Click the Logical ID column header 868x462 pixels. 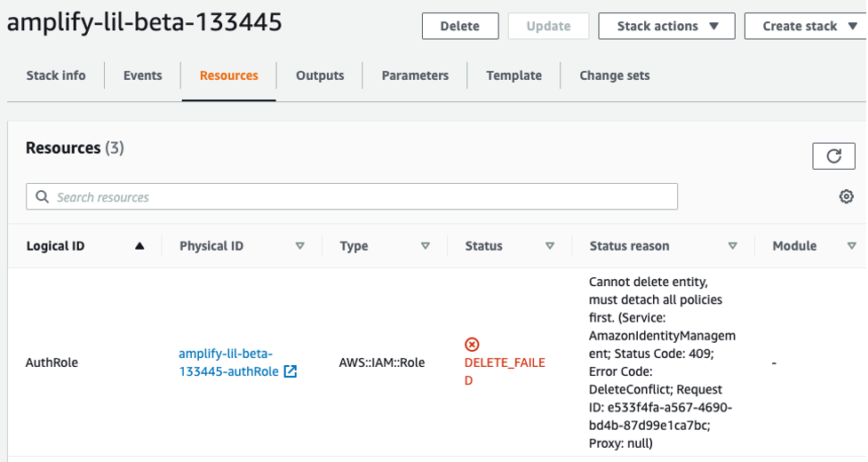(55, 246)
